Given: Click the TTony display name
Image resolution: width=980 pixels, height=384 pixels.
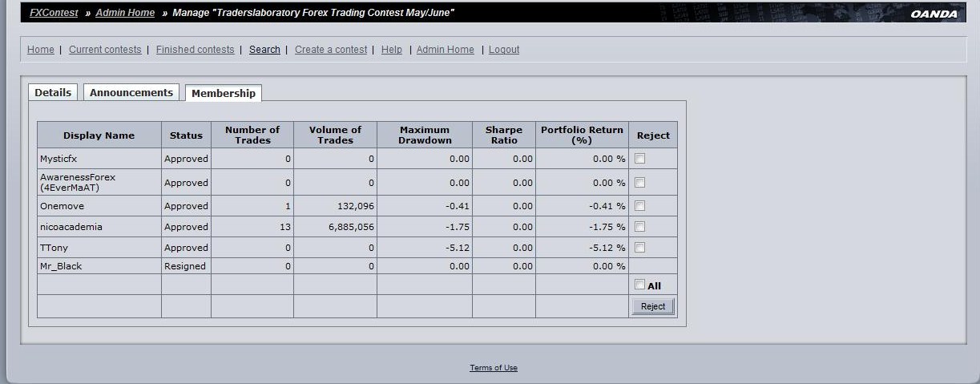Looking at the screenshot, I should [54, 248].
